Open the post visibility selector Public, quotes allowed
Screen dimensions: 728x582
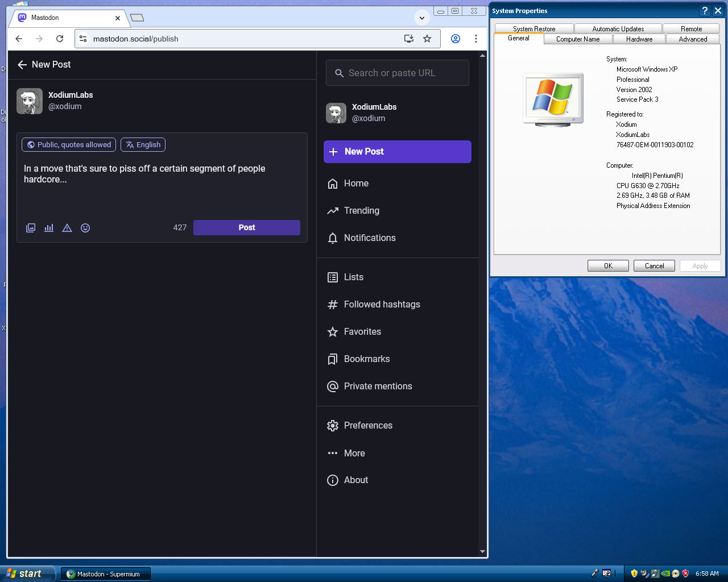tap(69, 145)
